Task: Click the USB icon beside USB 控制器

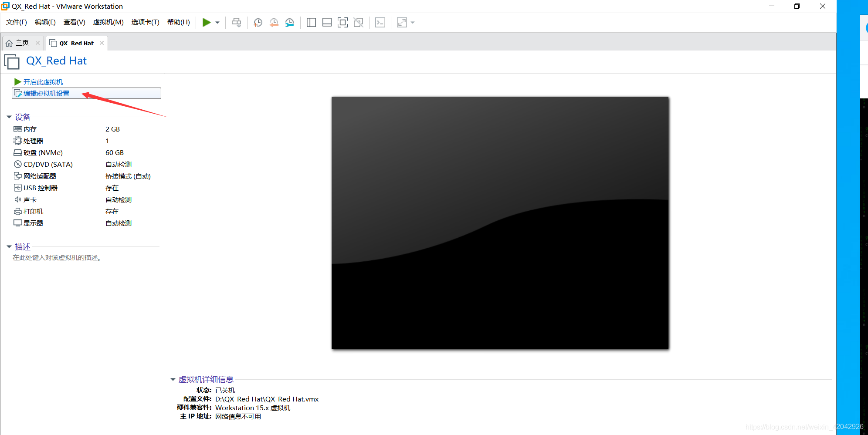Action: 18,188
